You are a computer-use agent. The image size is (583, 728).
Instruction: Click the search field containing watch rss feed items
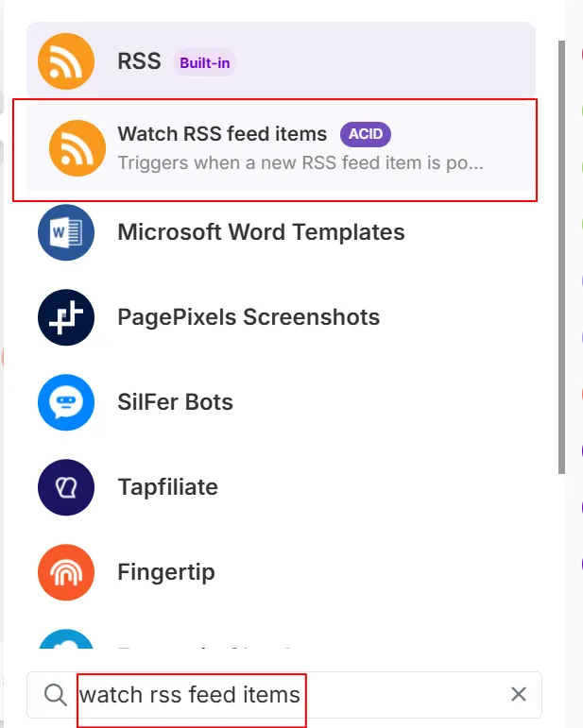click(x=283, y=695)
